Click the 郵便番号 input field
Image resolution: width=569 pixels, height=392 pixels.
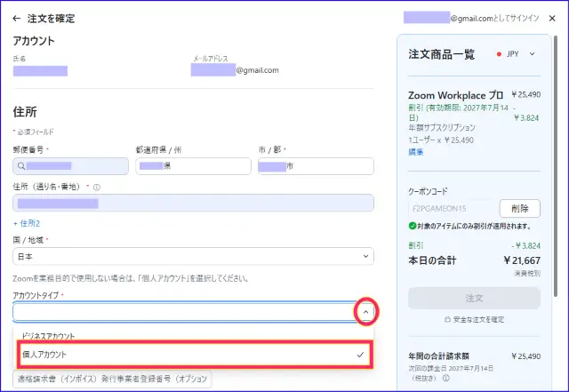[x=70, y=166]
